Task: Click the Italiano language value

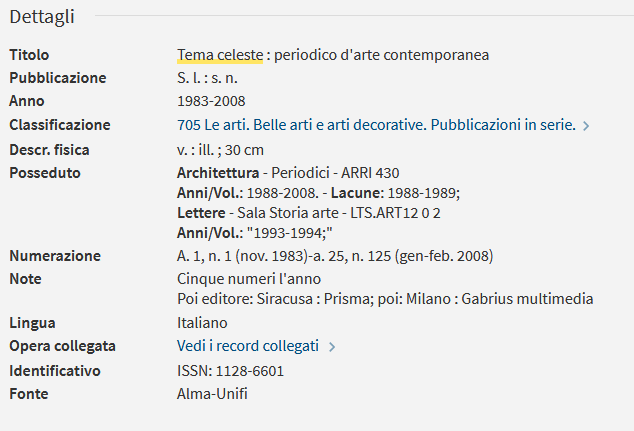Action: pos(202,323)
